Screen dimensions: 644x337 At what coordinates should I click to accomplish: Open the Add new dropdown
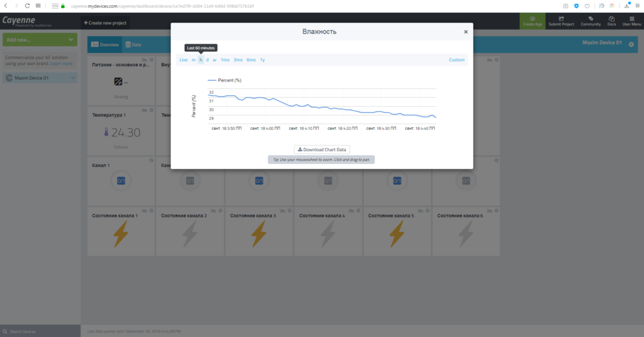point(39,40)
